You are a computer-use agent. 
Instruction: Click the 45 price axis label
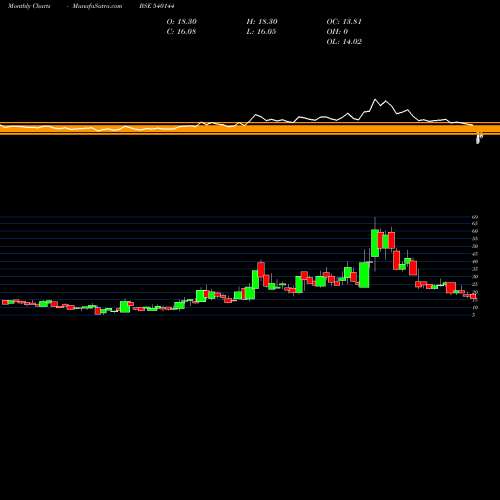(x=475, y=254)
